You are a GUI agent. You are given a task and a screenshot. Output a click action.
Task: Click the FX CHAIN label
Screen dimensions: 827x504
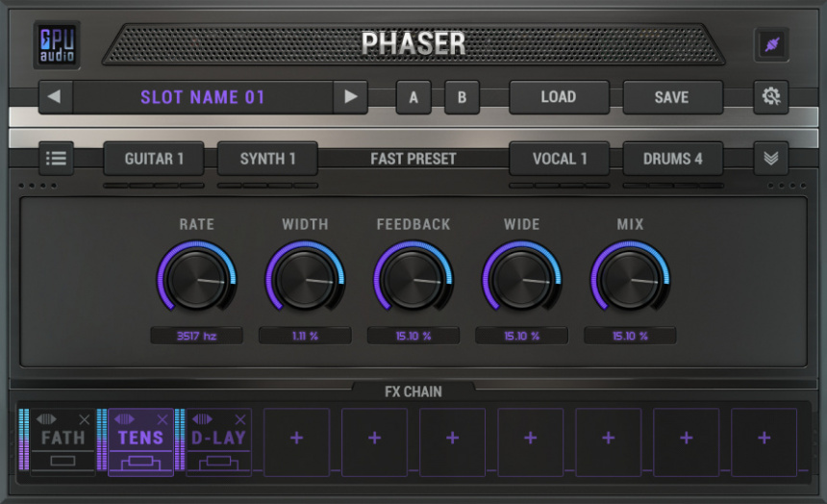(x=413, y=391)
